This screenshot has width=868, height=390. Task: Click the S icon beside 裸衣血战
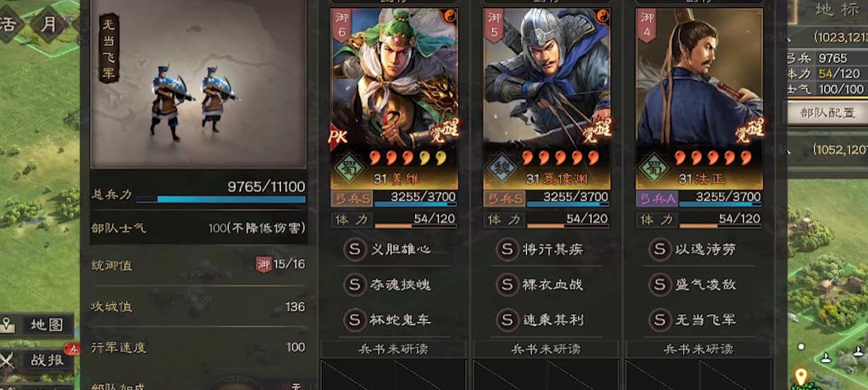point(507,284)
